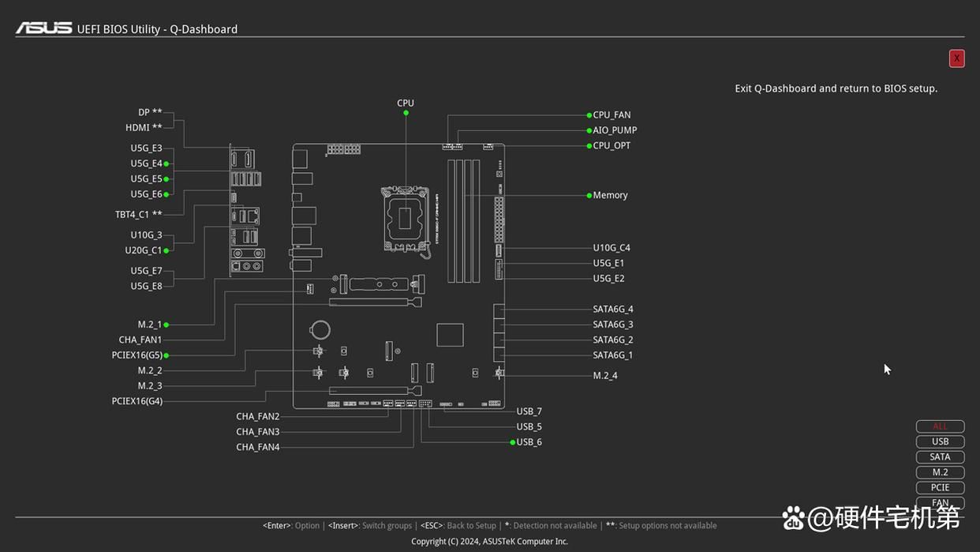Viewport: 980px width, 552px height.
Task: Switch to the M.2 group filter
Action: (940, 472)
